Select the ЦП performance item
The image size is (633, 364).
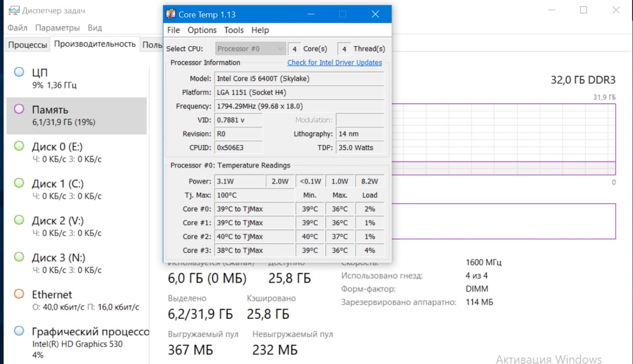(77, 79)
